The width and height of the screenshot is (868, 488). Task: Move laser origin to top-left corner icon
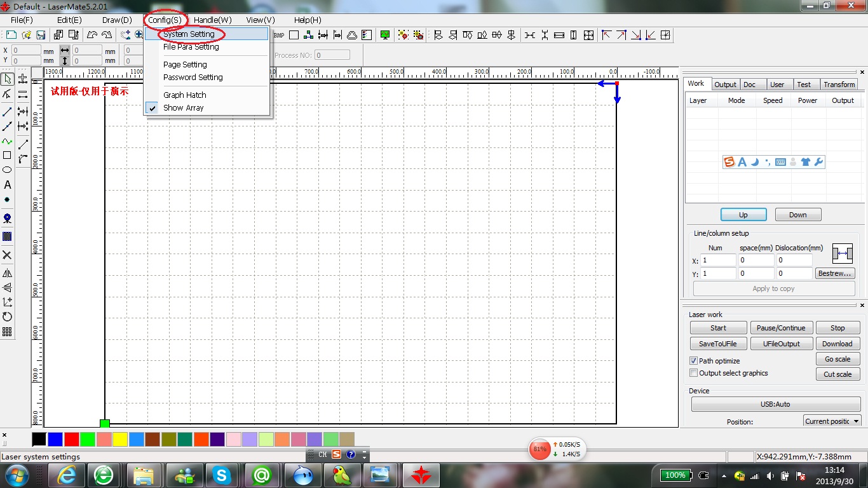pyautogui.click(x=606, y=35)
